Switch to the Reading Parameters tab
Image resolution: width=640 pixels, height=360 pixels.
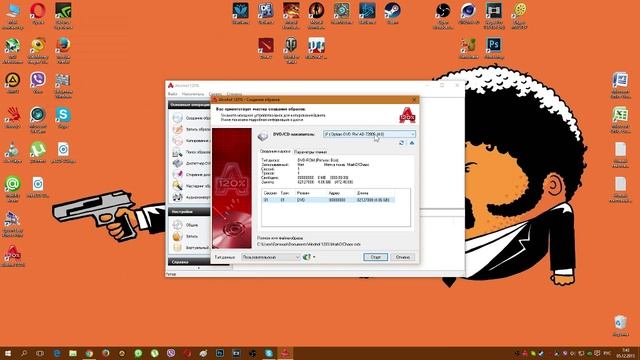pyautogui.click(x=310, y=152)
